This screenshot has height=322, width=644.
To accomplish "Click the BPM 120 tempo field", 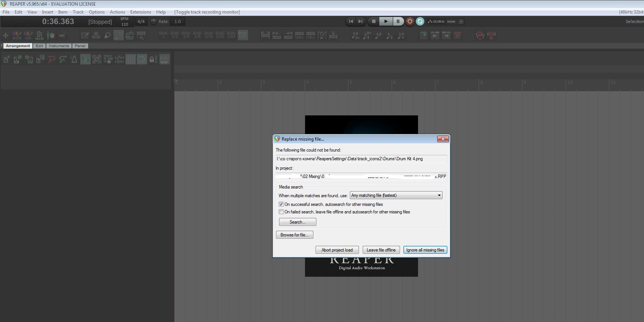I will click(x=124, y=21).
